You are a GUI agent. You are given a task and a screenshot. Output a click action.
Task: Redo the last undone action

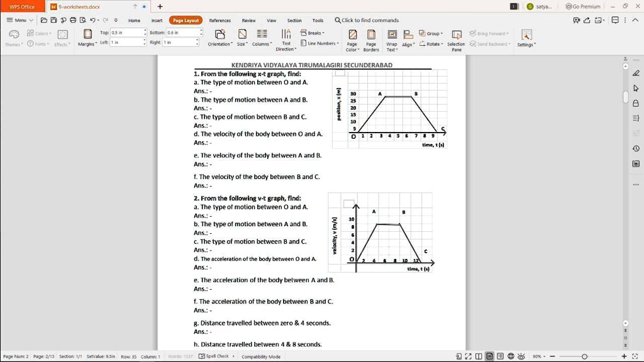[106, 20]
